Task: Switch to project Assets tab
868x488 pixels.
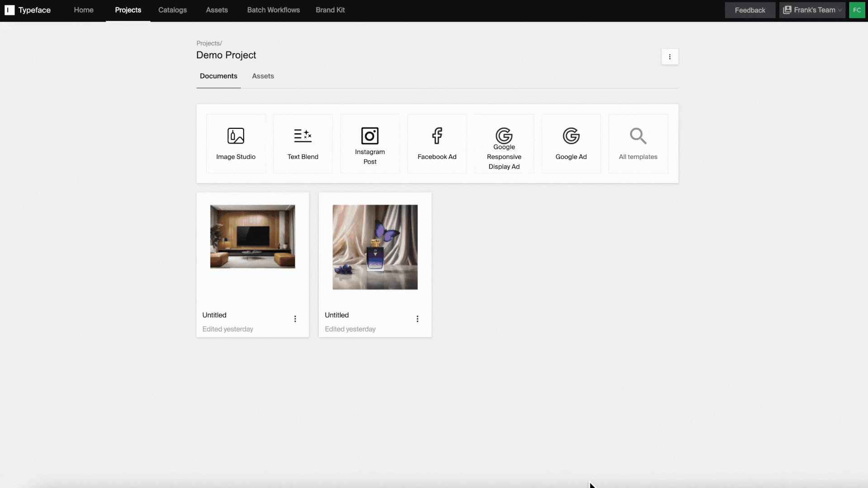Action: [x=263, y=76]
